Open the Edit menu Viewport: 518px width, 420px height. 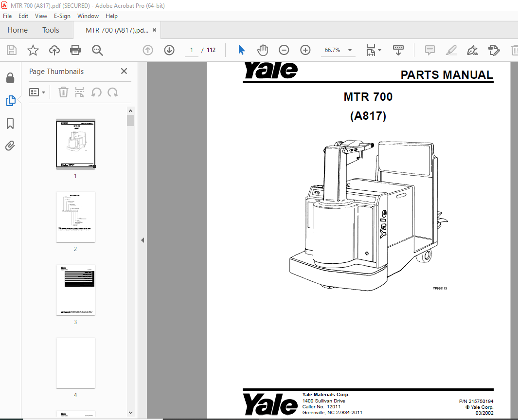(23, 16)
